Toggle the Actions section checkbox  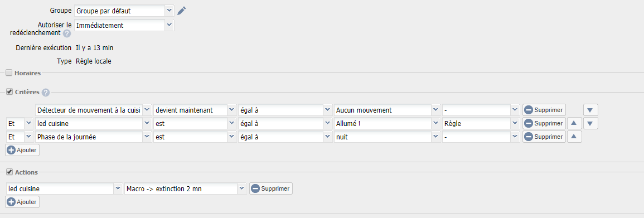pos(9,172)
